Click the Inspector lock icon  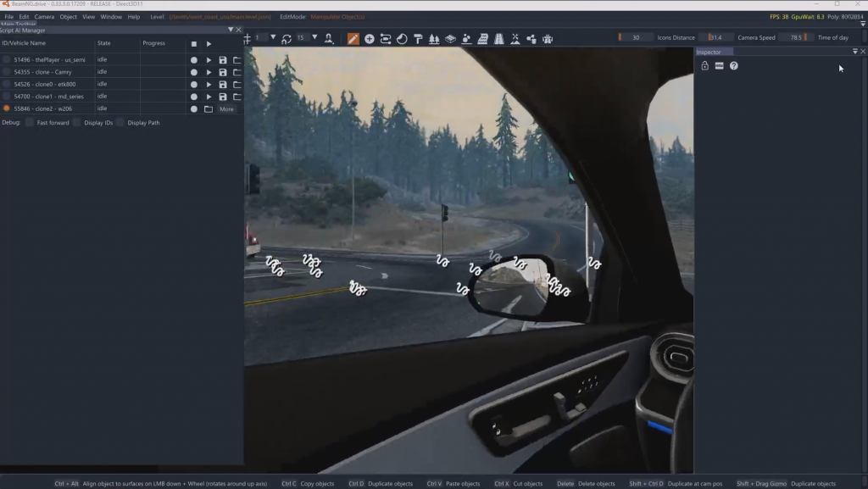704,65
